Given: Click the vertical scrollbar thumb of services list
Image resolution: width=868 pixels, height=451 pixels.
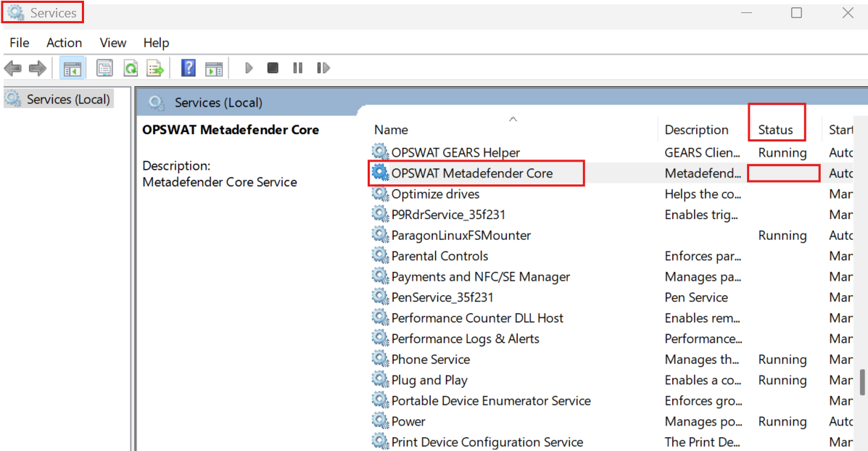Looking at the screenshot, I should [x=862, y=382].
